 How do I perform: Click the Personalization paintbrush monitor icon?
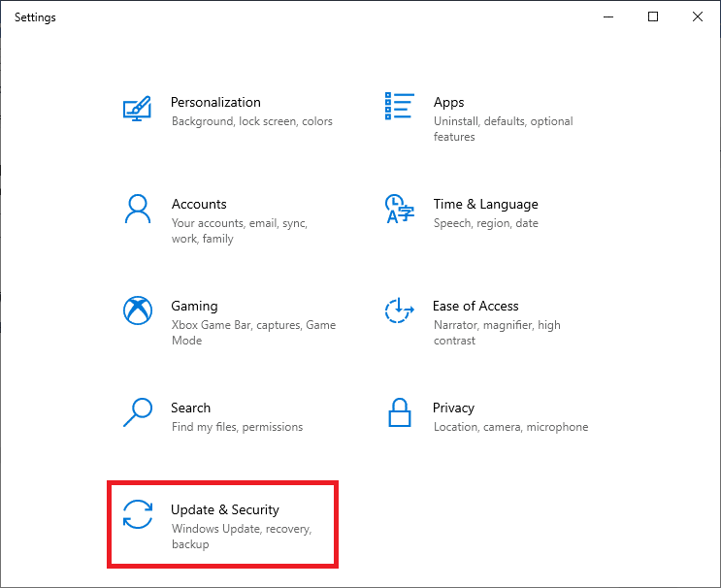pyautogui.click(x=138, y=107)
